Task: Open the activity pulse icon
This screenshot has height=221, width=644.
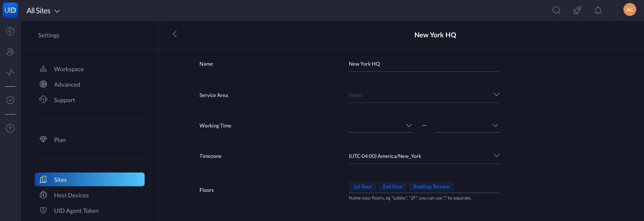Action: 10,73
